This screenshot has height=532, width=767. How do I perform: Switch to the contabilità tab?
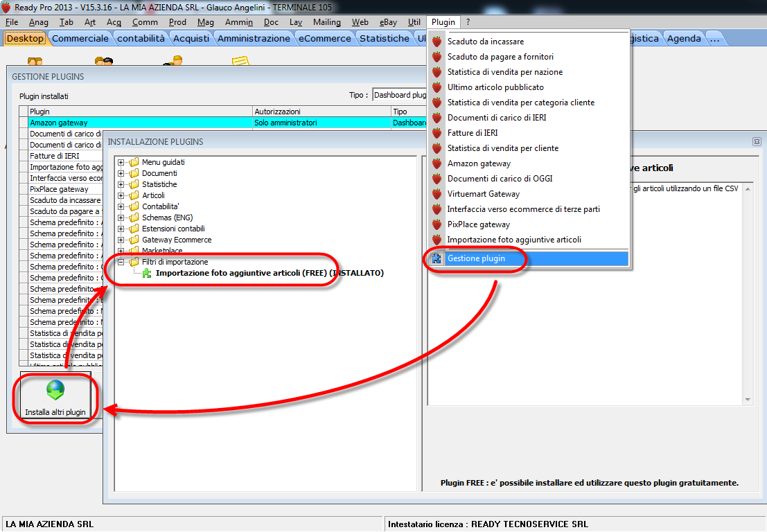pos(141,38)
